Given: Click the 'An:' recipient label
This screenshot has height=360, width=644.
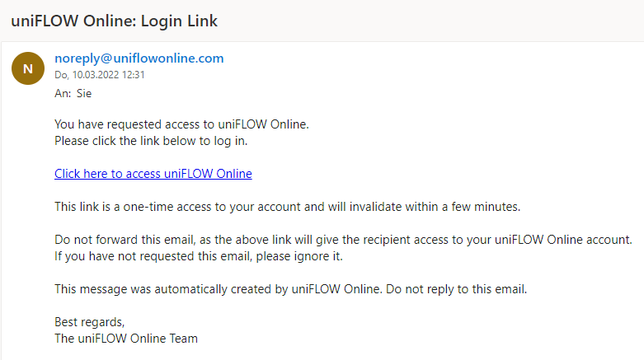Looking at the screenshot, I should click(x=63, y=93).
